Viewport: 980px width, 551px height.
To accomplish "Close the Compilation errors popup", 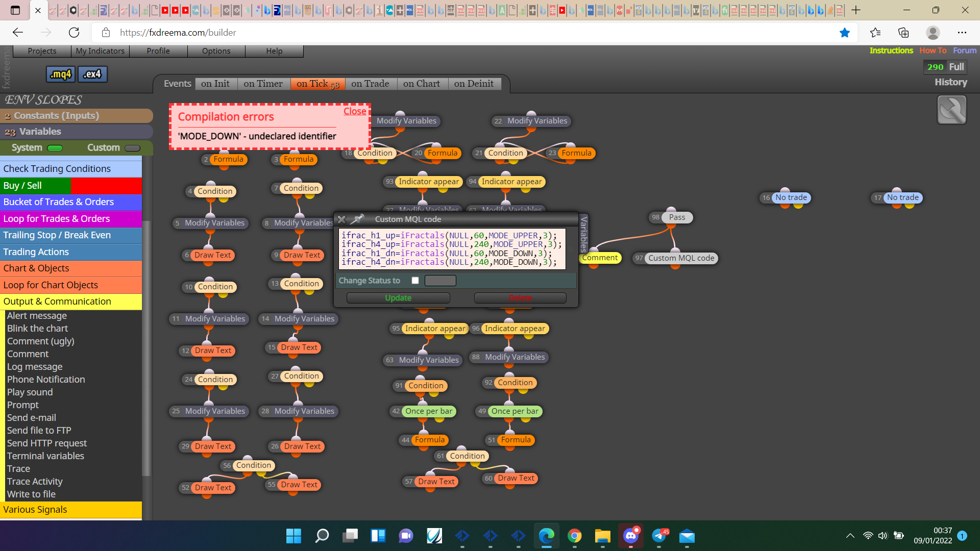I will click(355, 111).
